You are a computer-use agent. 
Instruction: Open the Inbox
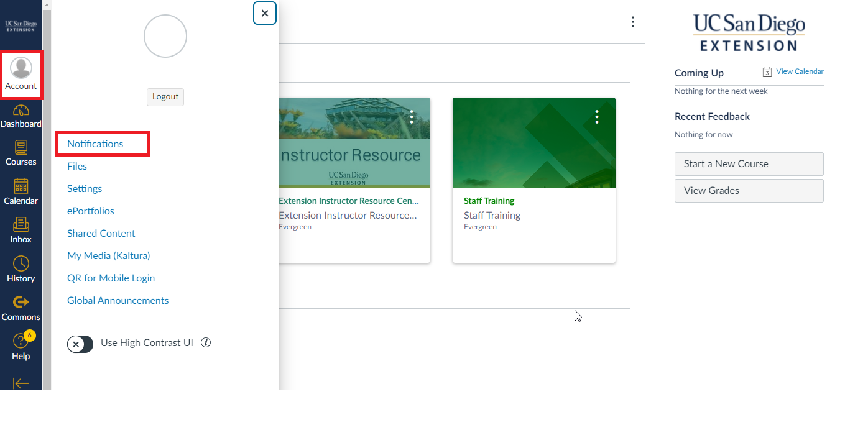click(x=21, y=231)
